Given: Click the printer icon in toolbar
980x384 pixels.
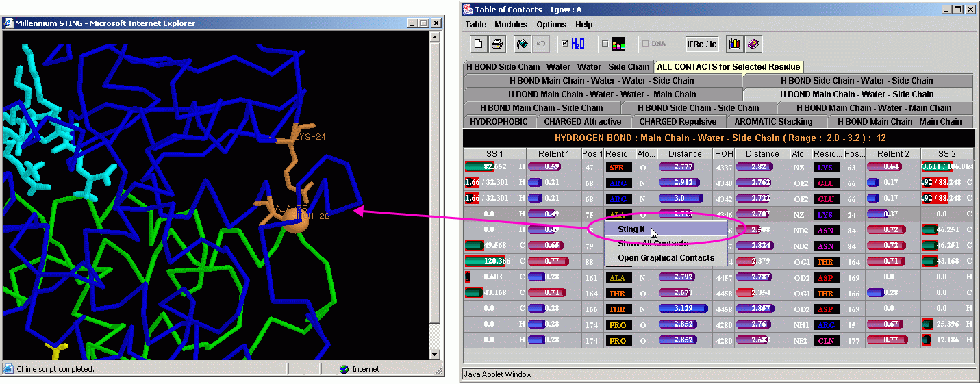Looking at the screenshot, I should click(497, 44).
